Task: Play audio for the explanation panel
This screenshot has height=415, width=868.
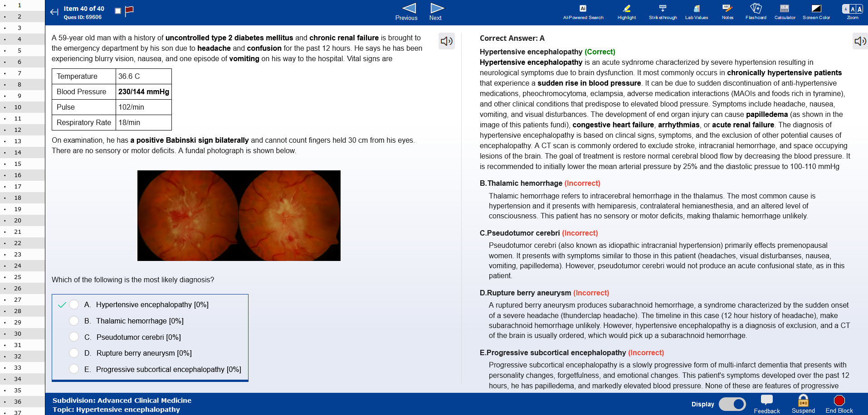Action: (x=860, y=41)
